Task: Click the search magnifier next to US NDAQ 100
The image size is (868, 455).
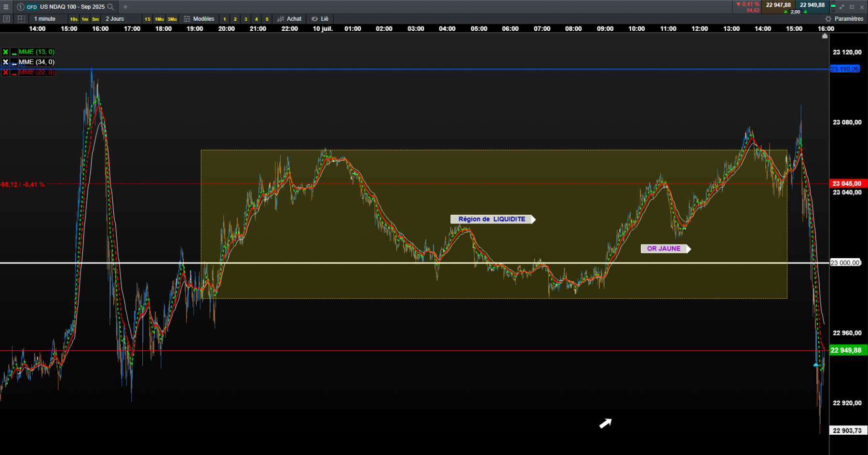Action: (110, 7)
